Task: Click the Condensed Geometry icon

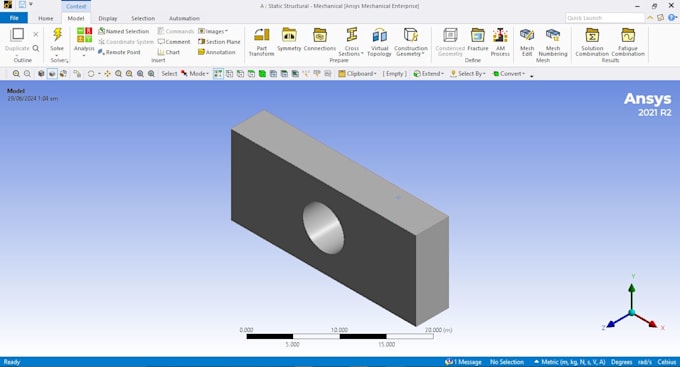Action: 450,35
